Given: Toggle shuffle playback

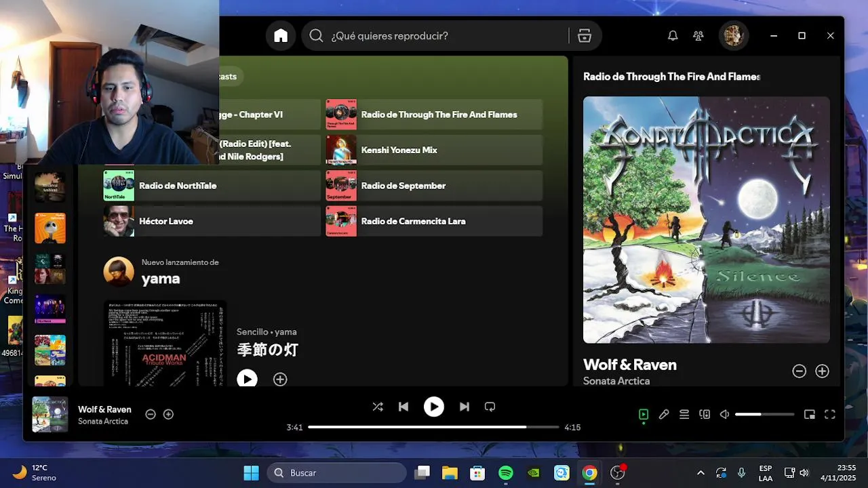Looking at the screenshot, I should tap(378, 407).
